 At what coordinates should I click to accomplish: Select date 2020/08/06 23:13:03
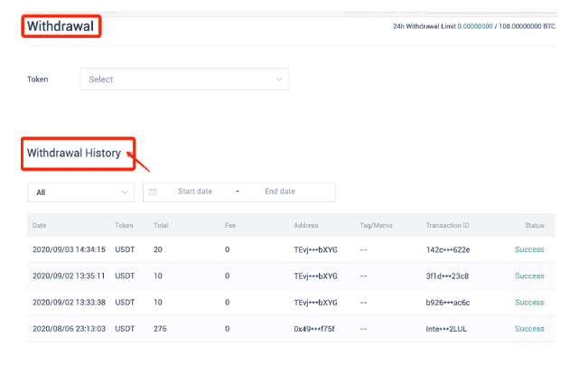click(x=69, y=329)
